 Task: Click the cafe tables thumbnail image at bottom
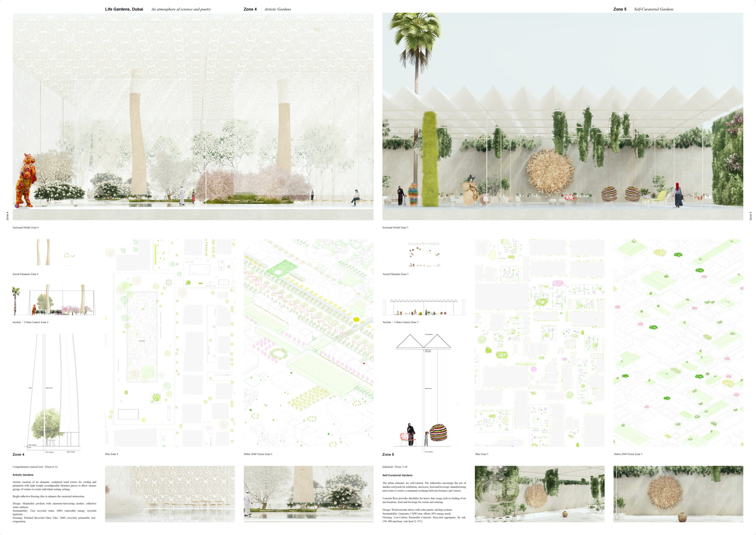tap(170, 494)
